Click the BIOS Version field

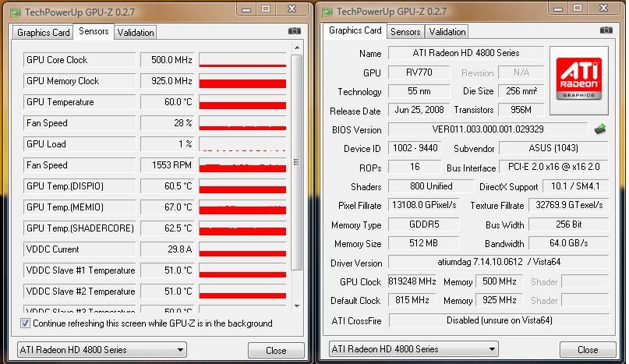point(488,129)
